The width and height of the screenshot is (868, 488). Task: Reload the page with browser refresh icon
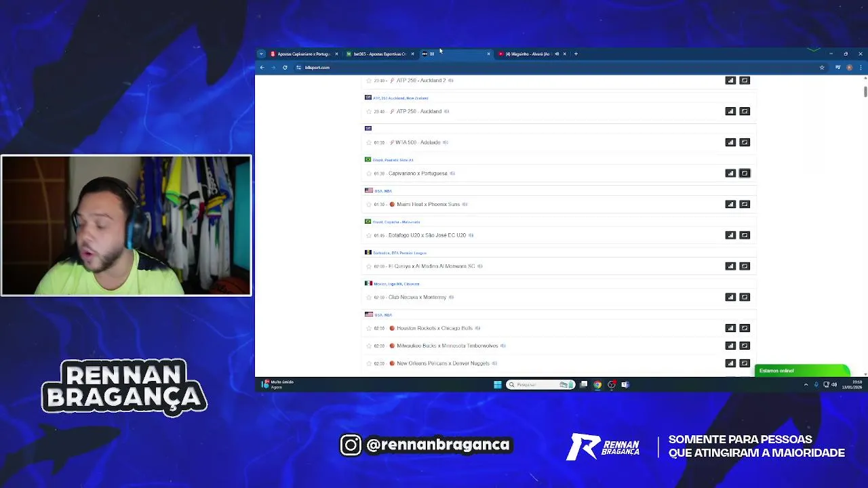coord(285,67)
